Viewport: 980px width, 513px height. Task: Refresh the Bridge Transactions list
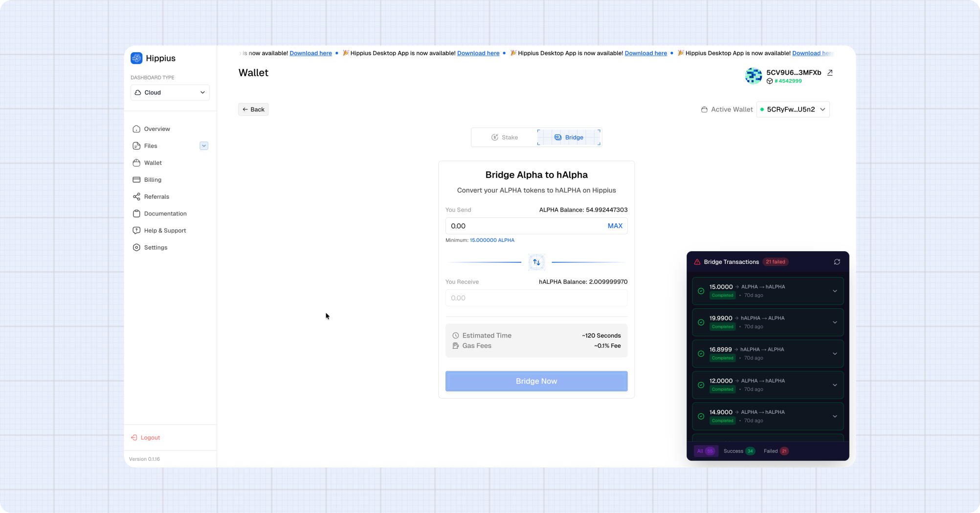(x=837, y=262)
